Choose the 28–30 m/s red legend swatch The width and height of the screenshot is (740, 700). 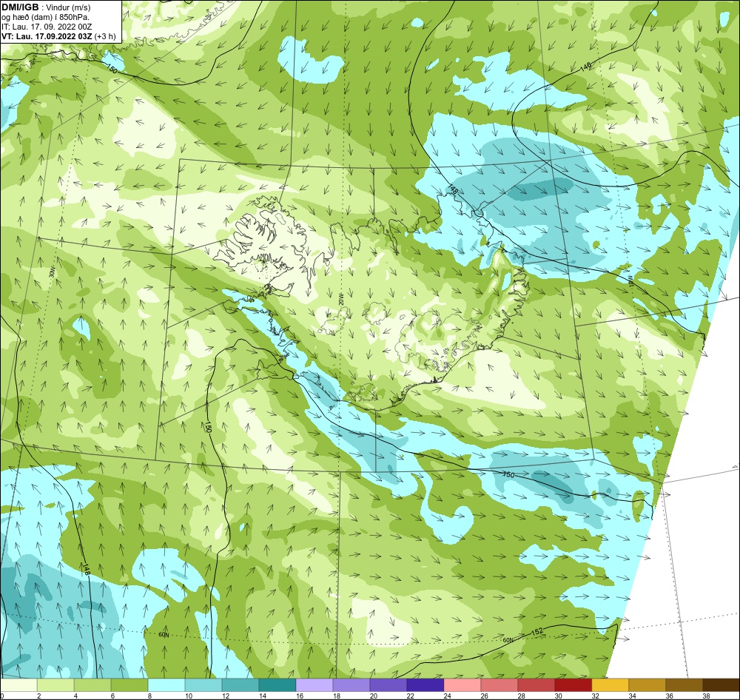point(536,685)
